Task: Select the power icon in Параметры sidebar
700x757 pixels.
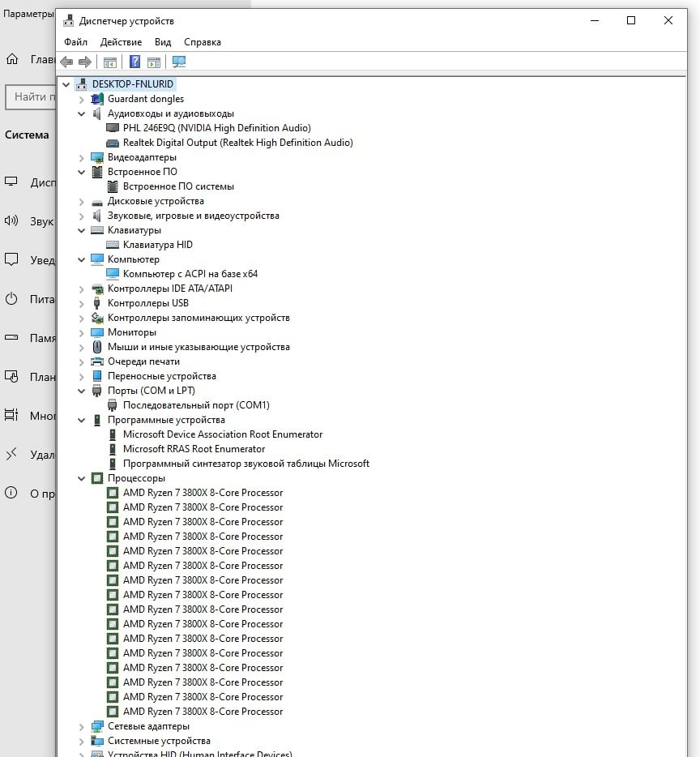Action: [x=11, y=299]
